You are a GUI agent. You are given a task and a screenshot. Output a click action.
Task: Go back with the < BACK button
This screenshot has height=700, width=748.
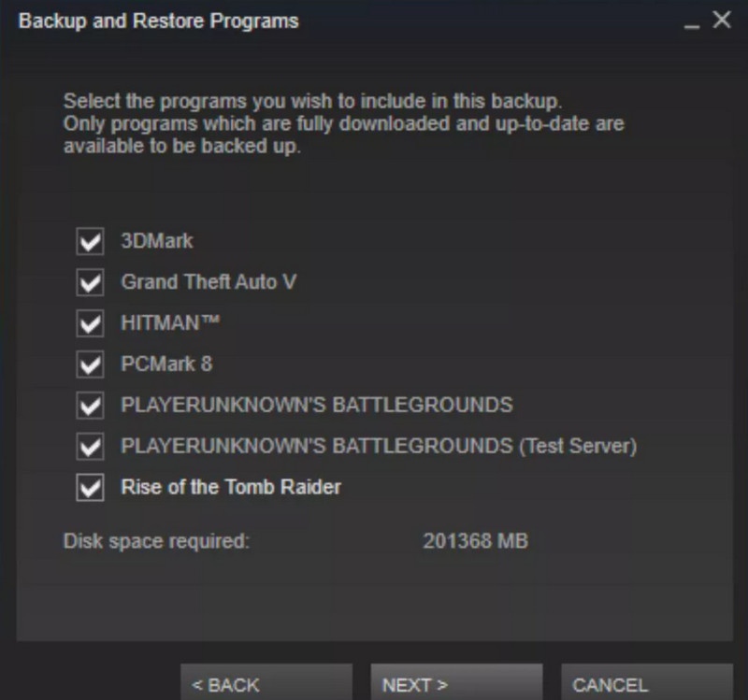(266, 682)
